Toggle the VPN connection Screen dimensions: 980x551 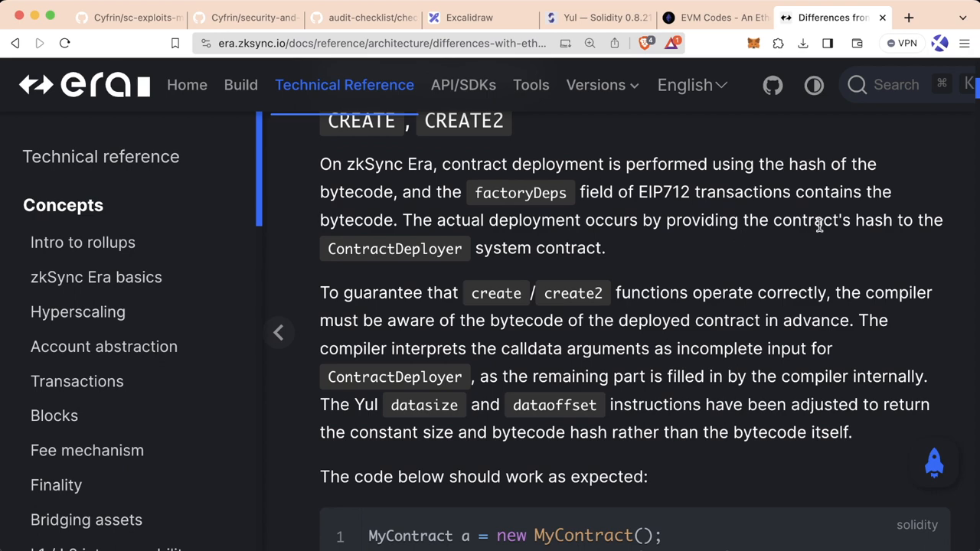[901, 43]
